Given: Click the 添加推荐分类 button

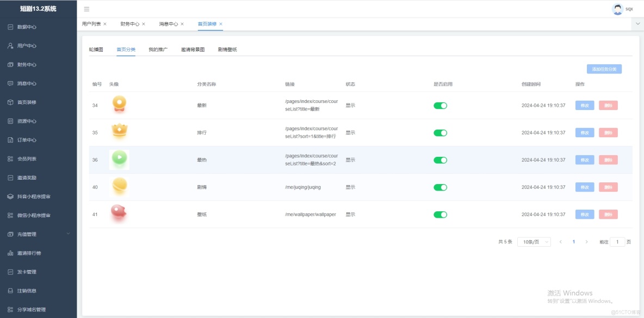Looking at the screenshot, I should click(605, 69).
